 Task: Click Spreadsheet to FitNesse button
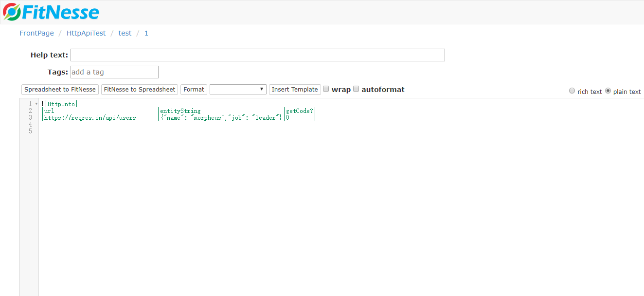60,90
